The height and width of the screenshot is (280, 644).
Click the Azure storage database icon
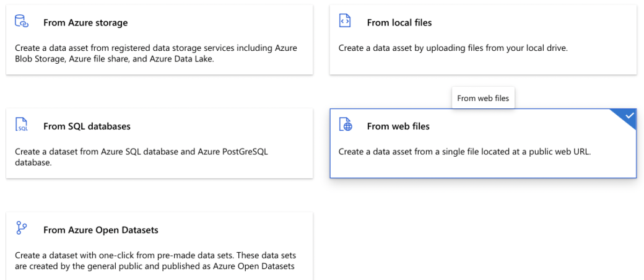coord(22,22)
